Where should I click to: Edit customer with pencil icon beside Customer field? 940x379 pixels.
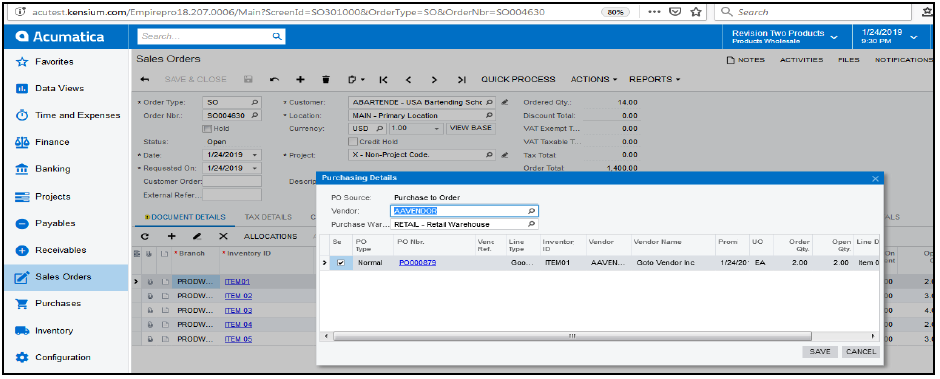(x=505, y=102)
